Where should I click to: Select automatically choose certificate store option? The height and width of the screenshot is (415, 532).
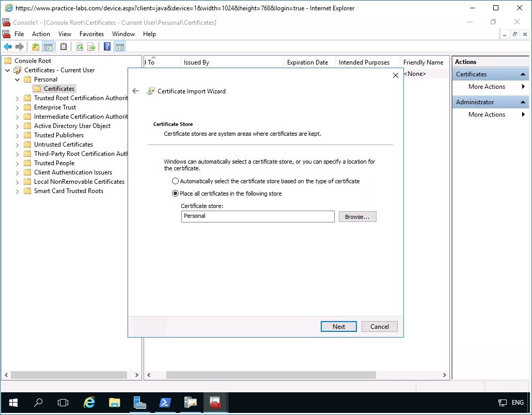coord(176,181)
